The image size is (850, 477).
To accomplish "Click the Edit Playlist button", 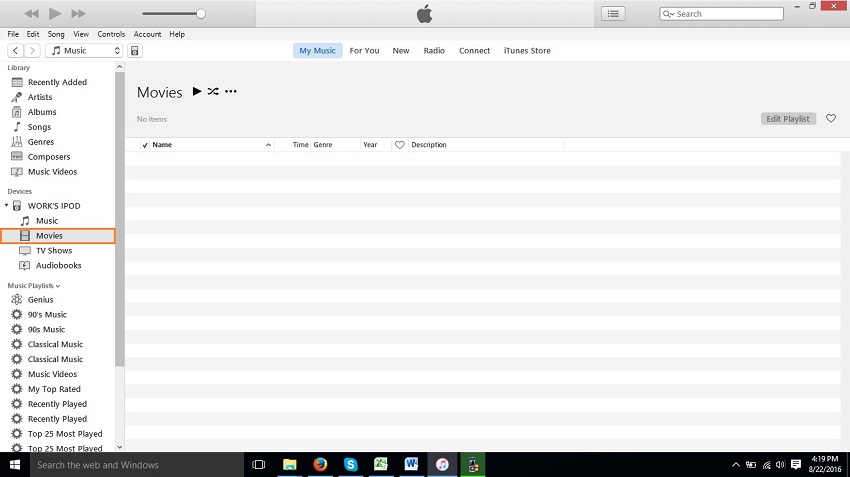I will 787,119.
